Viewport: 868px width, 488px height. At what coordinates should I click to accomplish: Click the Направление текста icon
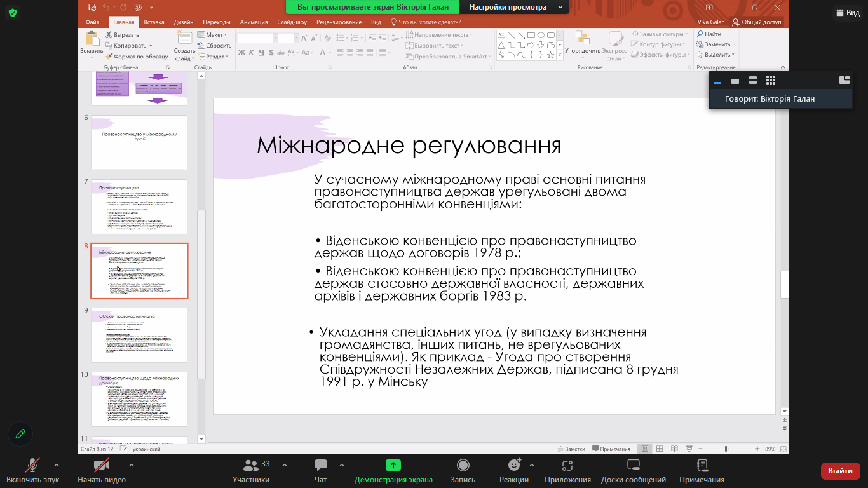pos(409,36)
